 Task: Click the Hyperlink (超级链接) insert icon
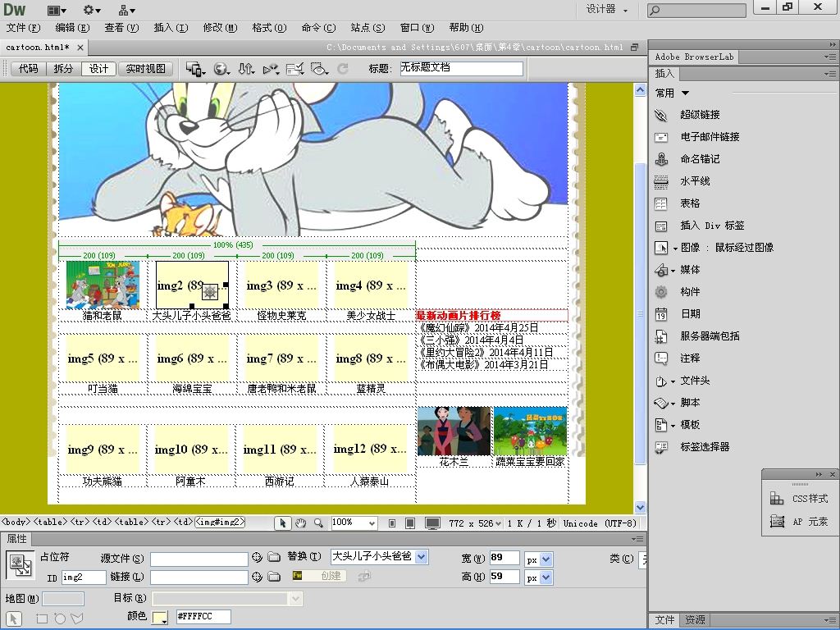pyautogui.click(x=661, y=115)
